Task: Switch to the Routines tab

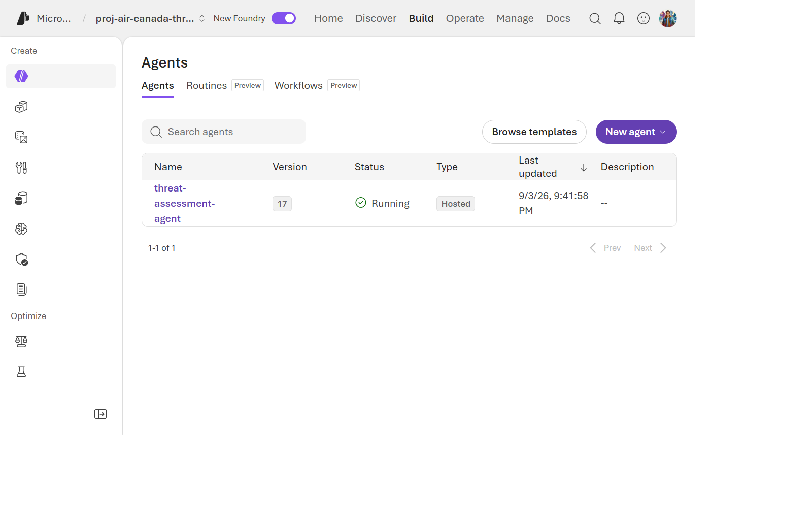Action: [x=207, y=85]
